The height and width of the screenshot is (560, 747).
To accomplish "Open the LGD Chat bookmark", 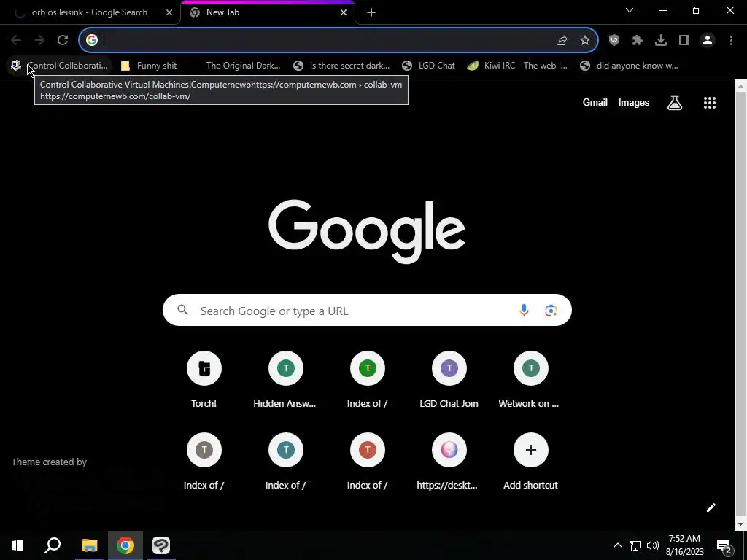I will (x=428, y=66).
